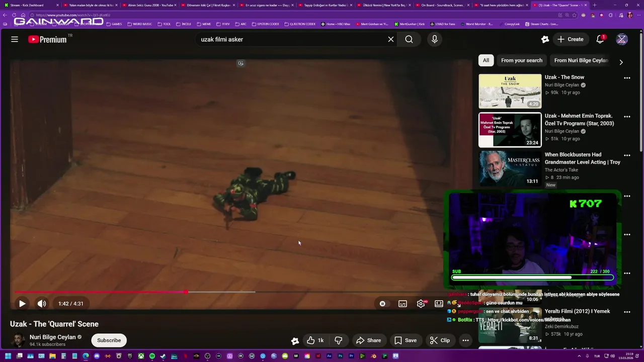Open Uzak - Mehmet Emin Toprak video title
This screenshot has width=644, height=362.
(x=579, y=120)
